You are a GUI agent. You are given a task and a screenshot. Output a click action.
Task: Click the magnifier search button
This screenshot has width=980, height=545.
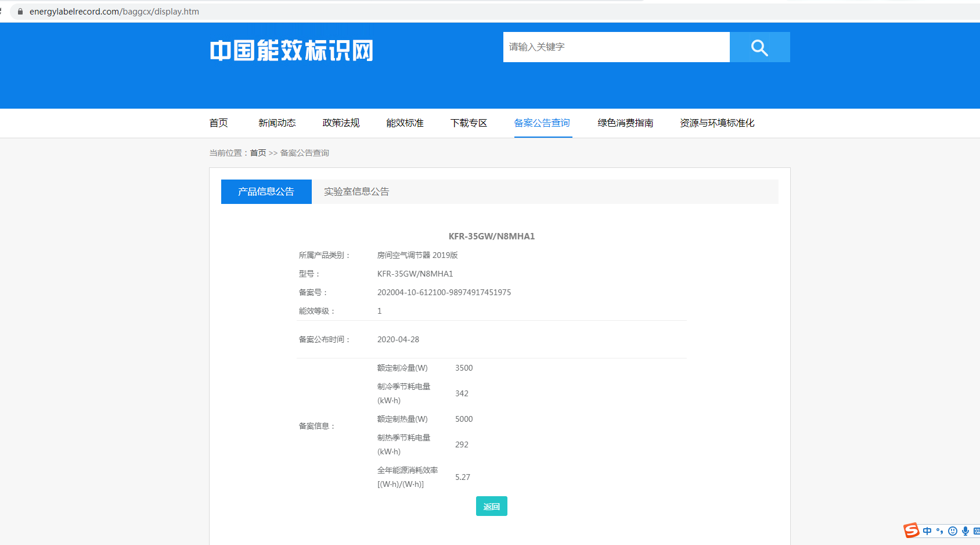(759, 47)
